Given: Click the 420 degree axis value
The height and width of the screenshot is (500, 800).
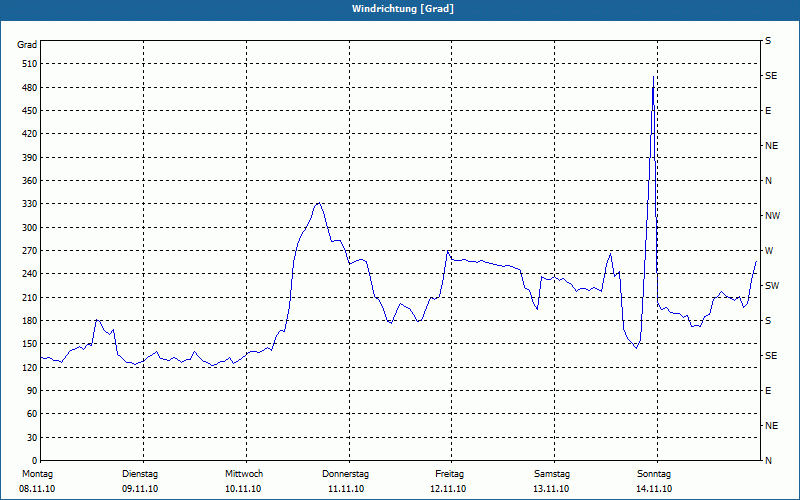Looking at the screenshot, I should pyautogui.click(x=30, y=134).
